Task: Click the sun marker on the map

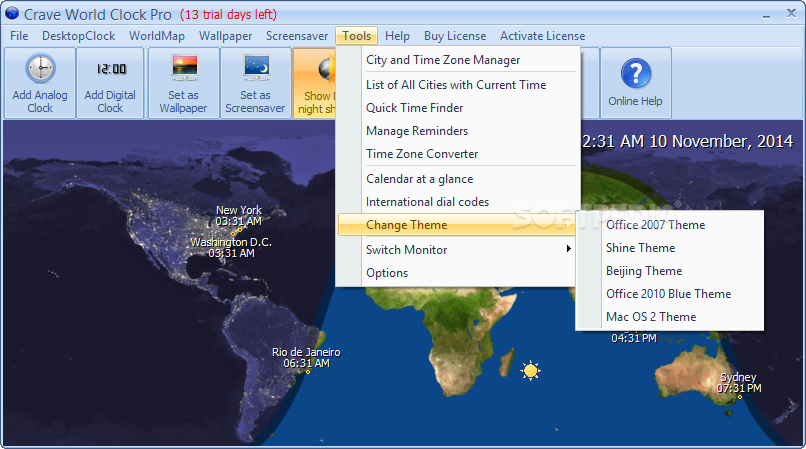Action: click(530, 370)
